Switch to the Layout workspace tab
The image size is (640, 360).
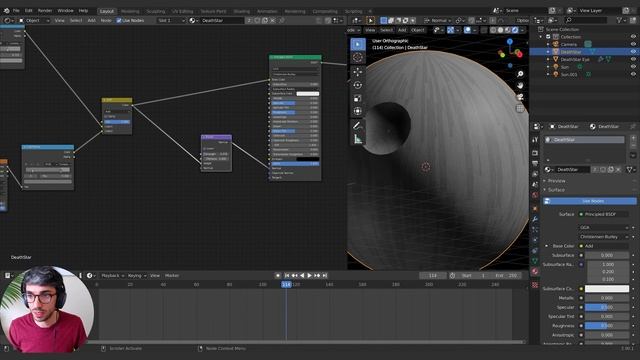click(107, 11)
